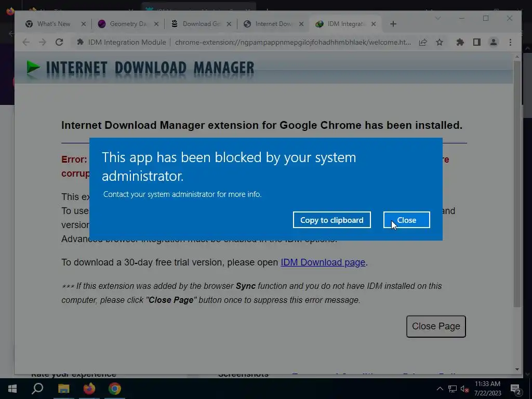Switch to the Internet Dow tab
The width and height of the screenshot is (532, 399).
[x=273, y=24]
